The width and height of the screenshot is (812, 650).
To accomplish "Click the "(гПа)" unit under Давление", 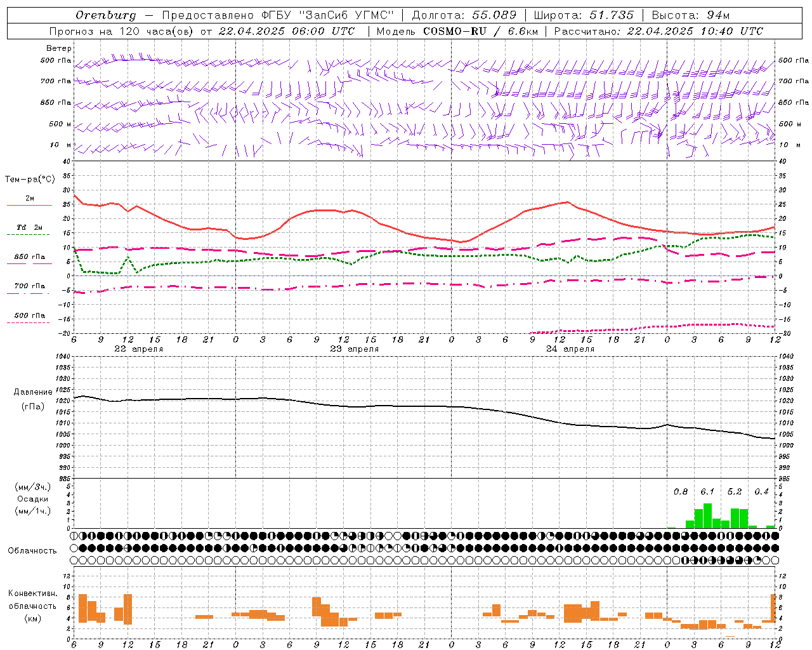I will click(33, 407).
